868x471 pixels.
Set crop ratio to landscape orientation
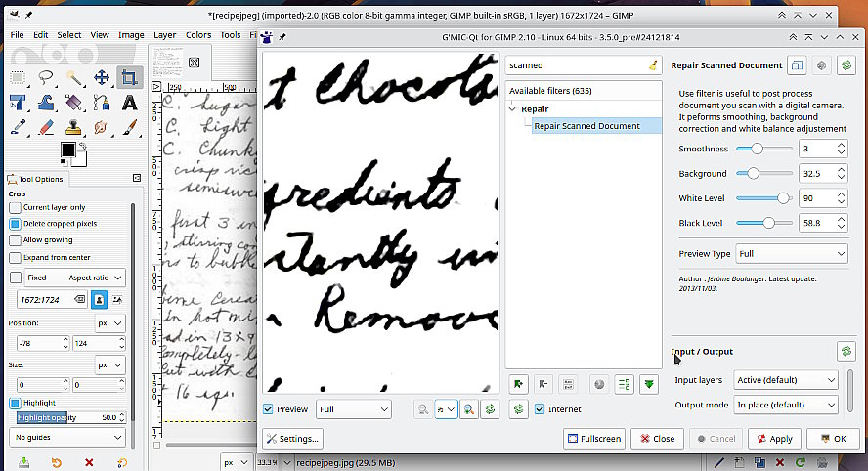point(117,299)
